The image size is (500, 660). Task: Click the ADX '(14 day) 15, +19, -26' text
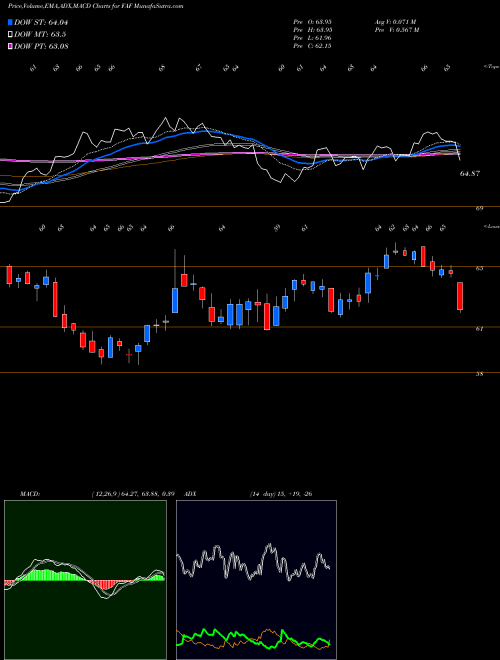point(281,494)
